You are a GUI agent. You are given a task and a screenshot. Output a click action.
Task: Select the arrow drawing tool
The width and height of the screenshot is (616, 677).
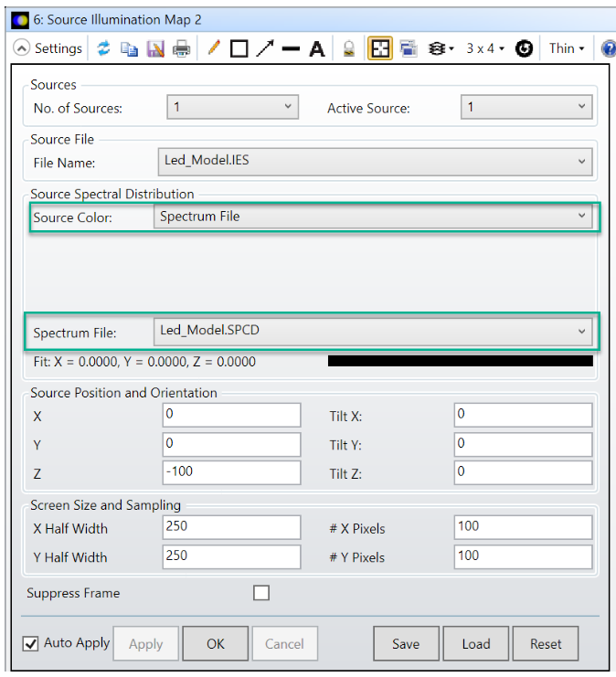pos(265,48)
